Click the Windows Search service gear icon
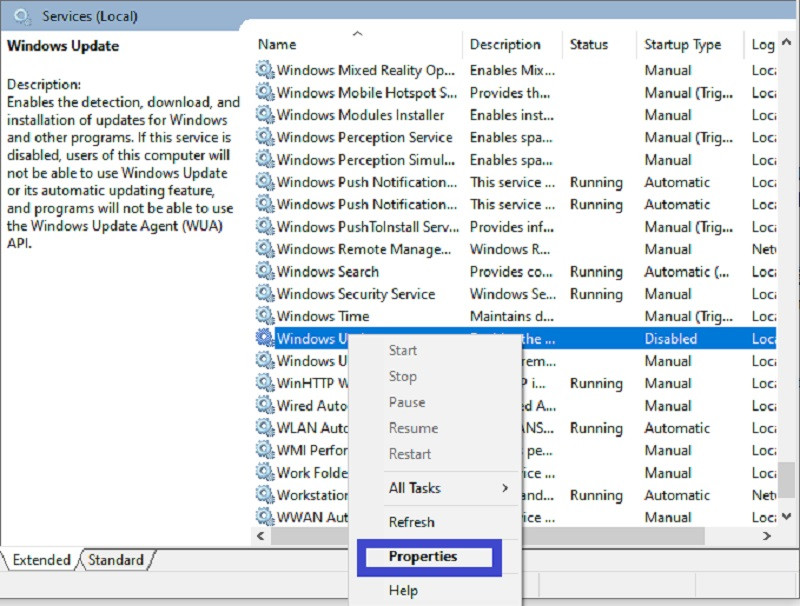The image size is (800, 606). pyautogui.click(x=264, y=271)
